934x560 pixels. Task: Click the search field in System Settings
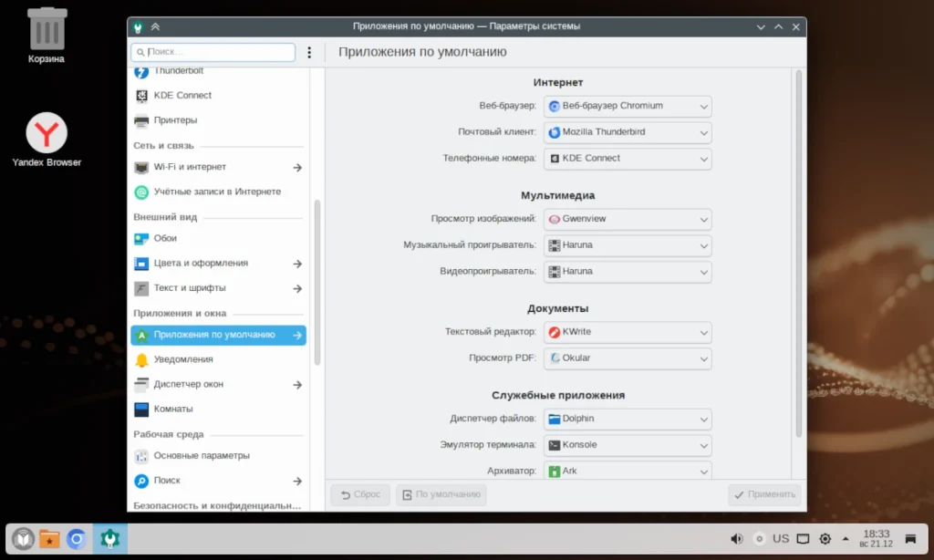(x=213, y=52)
